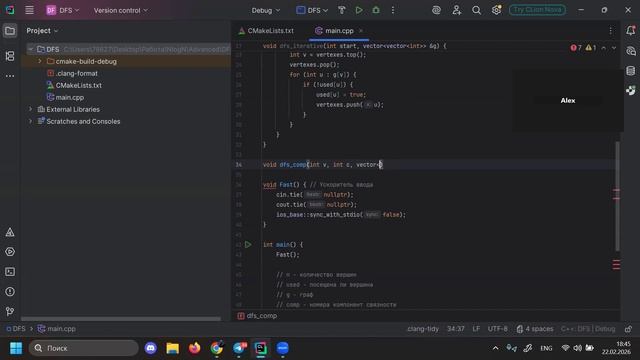Open .clang-format file in tree
640x360 pixels.
pyautogui.click(x=73, y=73)
